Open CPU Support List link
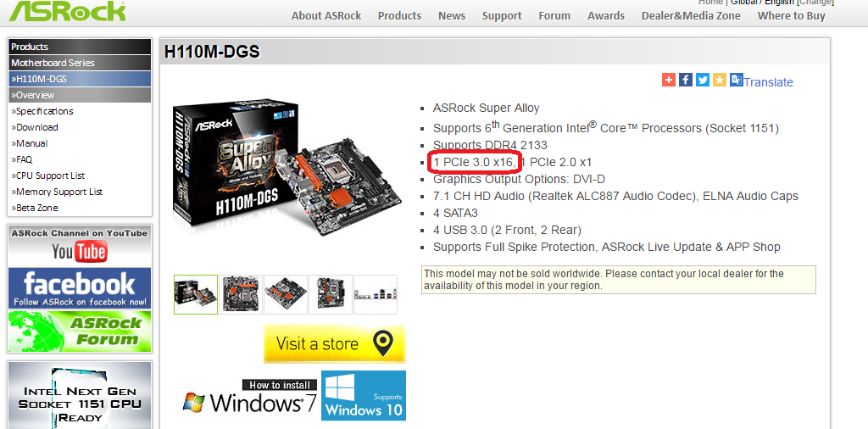This screenshot has height=429, width=868. (x=47, y=175)
